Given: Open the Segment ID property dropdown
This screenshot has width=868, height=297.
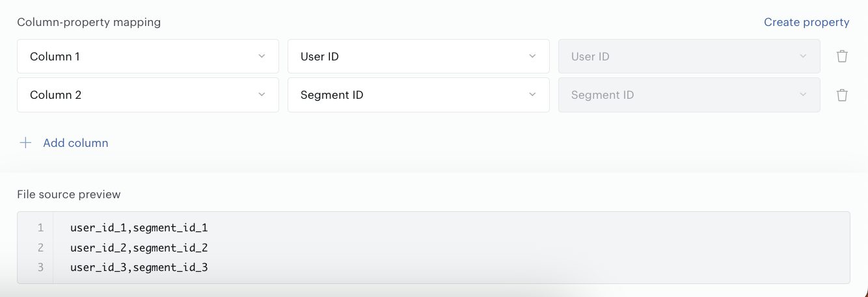Looking at the screenshot, I should coord(418,95).
